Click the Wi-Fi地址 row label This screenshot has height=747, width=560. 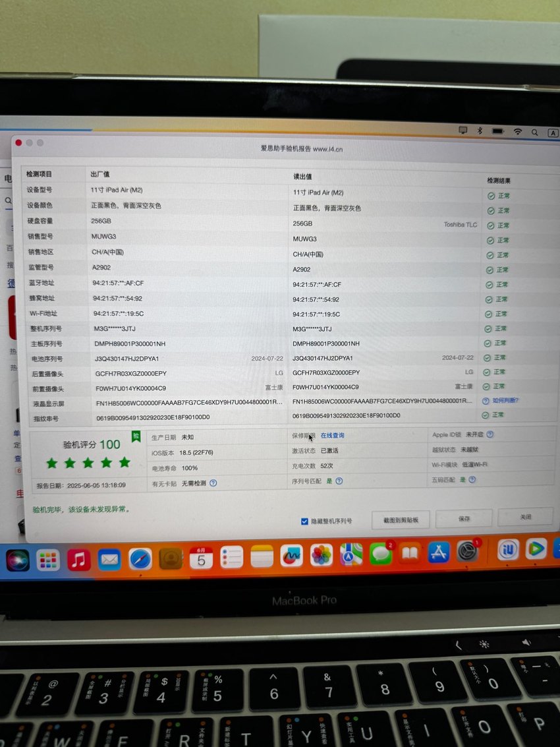pos(43,313)
